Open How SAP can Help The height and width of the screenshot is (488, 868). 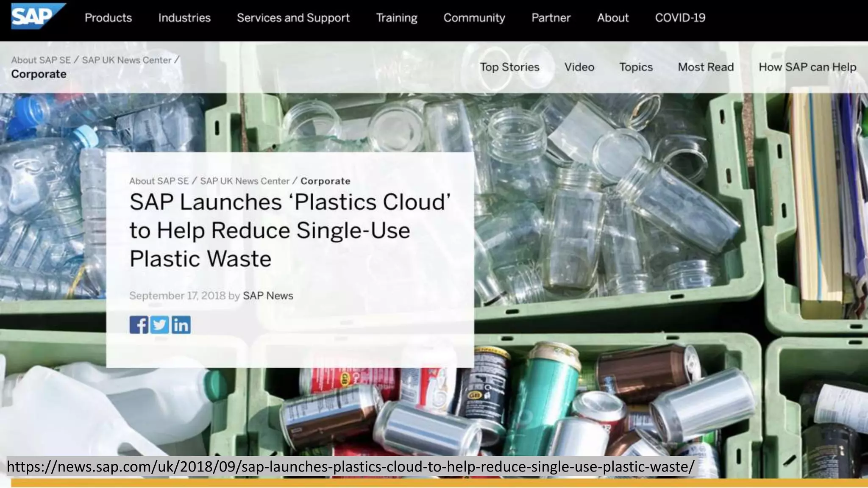click(807, 67)
